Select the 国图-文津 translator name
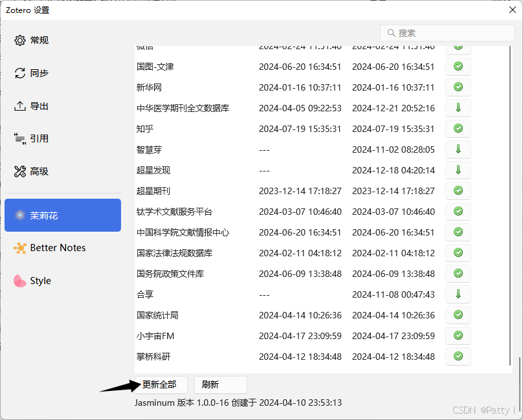This screenshot has width=523, height=420. pos(155,67)
